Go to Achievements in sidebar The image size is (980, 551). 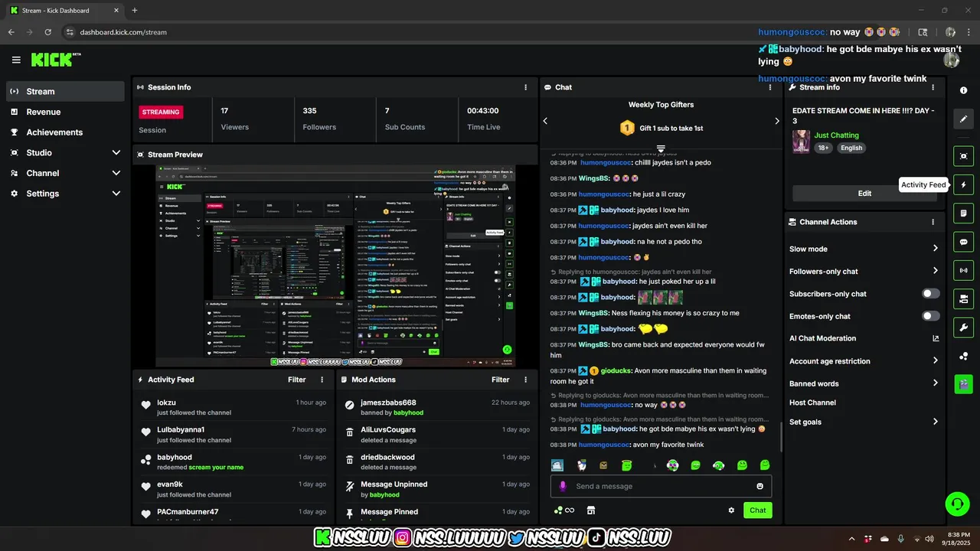(65, 132)
